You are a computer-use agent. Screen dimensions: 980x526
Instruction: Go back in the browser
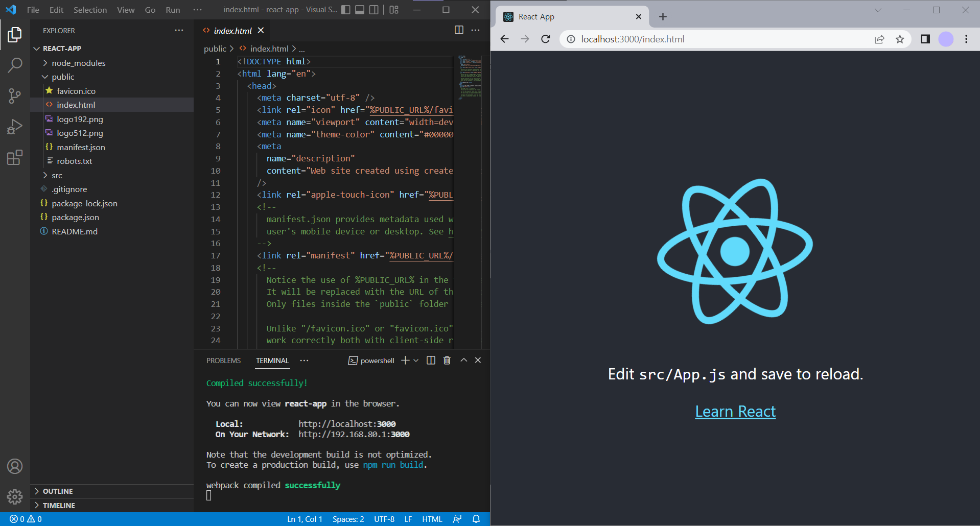[504, 39]
